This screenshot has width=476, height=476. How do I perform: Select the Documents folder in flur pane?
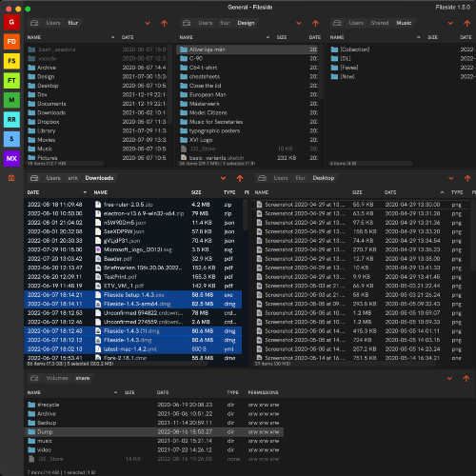click(96, 104)
